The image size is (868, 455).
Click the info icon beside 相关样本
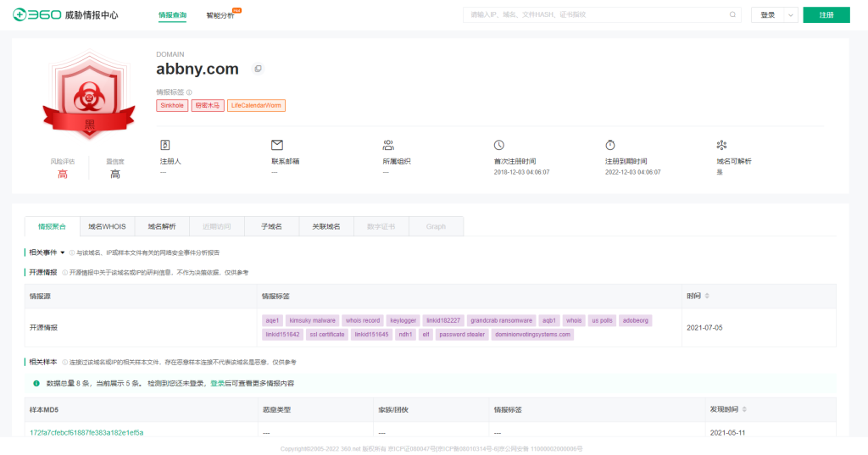pyautogui.click(x=64, y=362)
